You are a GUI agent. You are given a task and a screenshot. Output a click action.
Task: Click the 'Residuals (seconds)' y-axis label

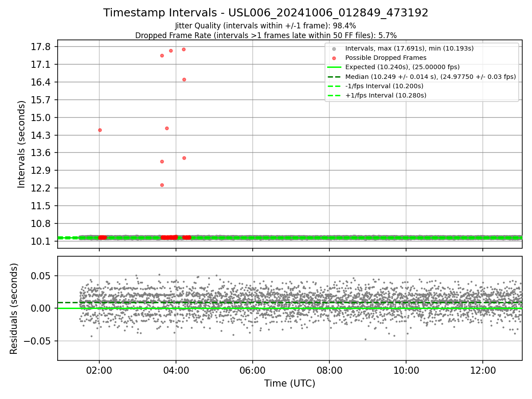[14, 309]
